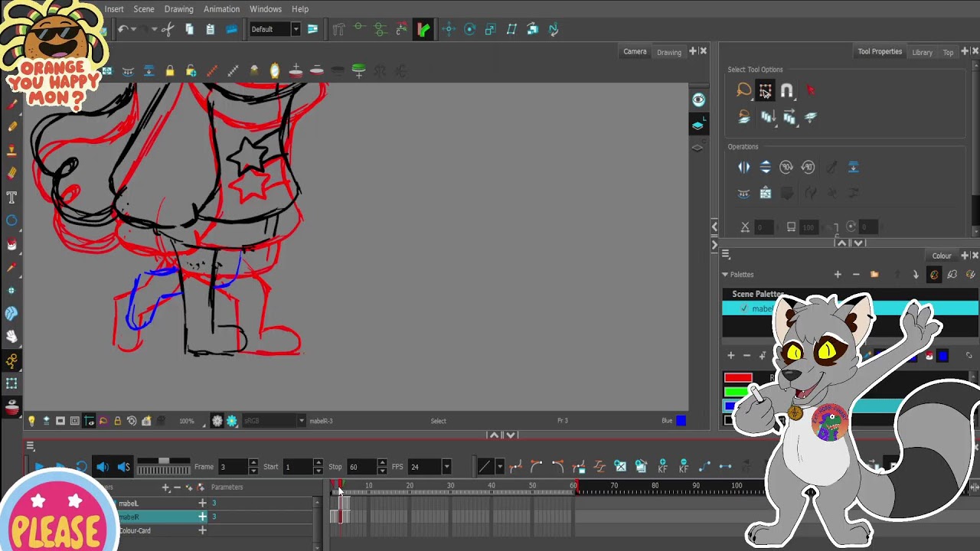980x551 pixels.
Task: Open the ease/line type dropdown arrow
Action: 499,467
